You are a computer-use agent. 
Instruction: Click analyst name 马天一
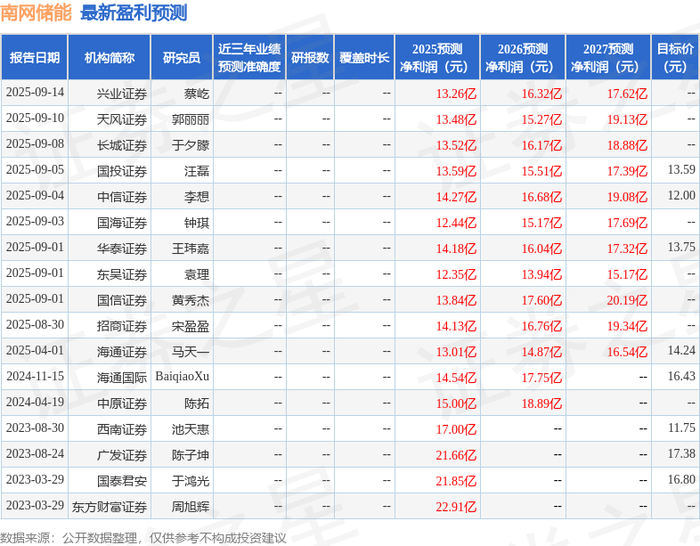click(190, 352)
